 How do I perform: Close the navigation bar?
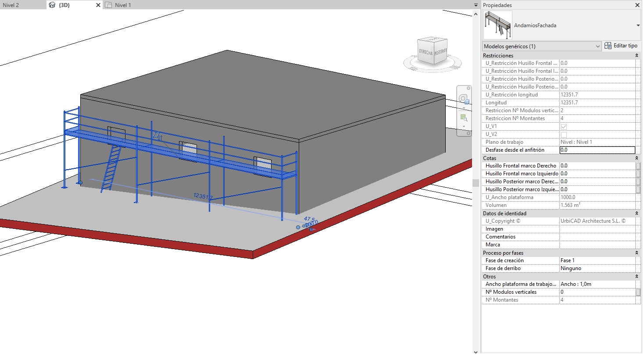tap(468, 89)
